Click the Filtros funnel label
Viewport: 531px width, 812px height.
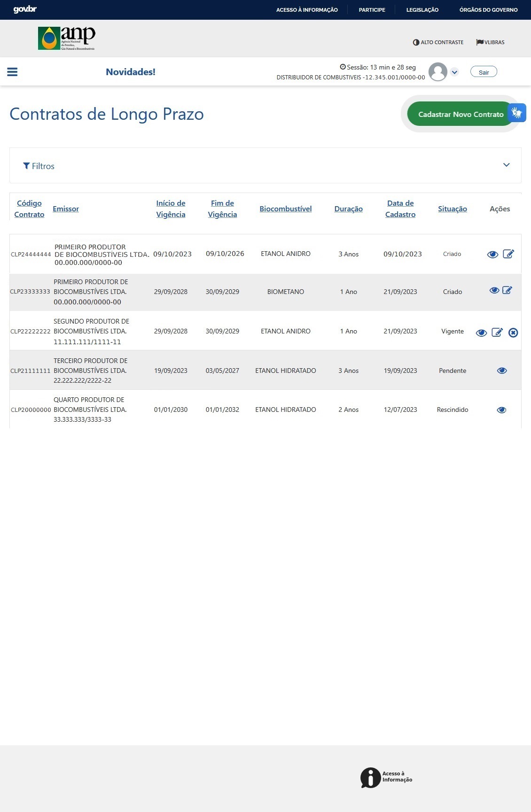pyautogui.click(x=39, y=166)
